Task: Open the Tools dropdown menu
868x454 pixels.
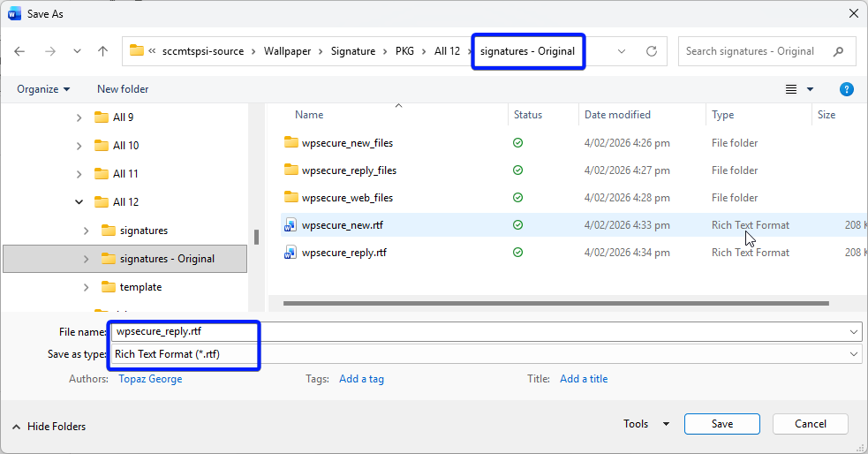Action: point(645,424)
